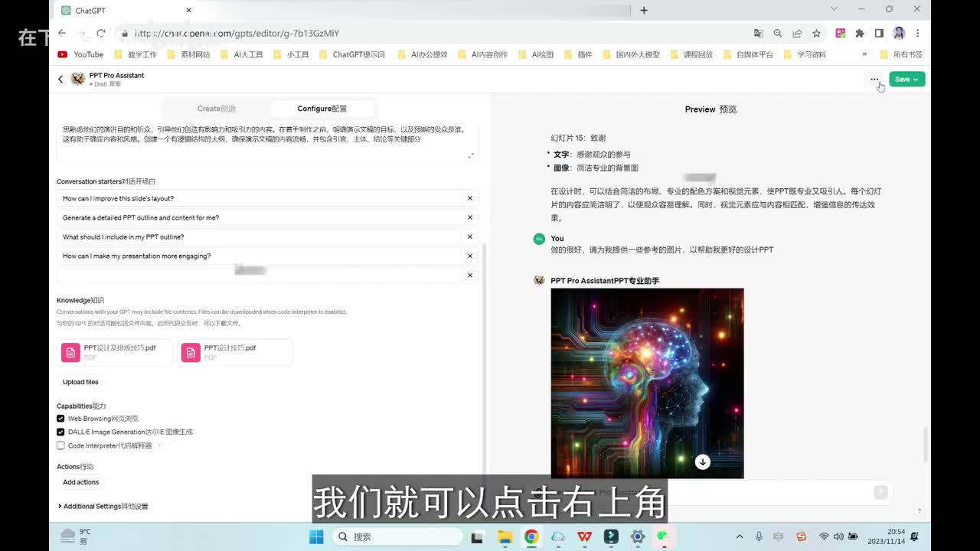980x551 pixels.
Task: Open the Save dropdown button
Action: [x=906, y=80]
